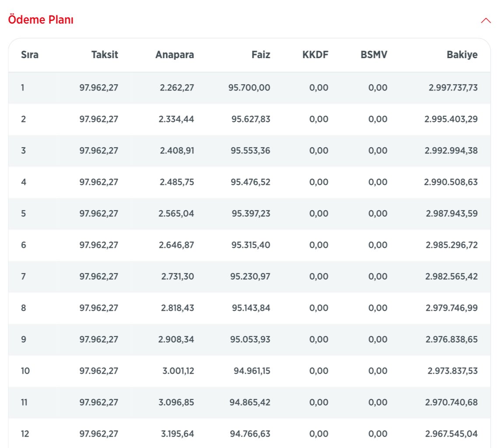This screenshot has height=448, width=501.
Task: Click the Anapara column header
Action: point(175,55)
